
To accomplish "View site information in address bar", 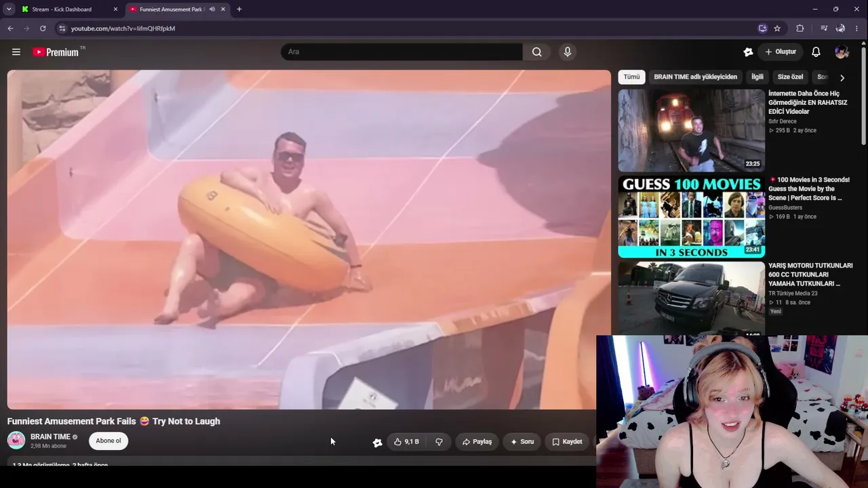I will point(62,28).
